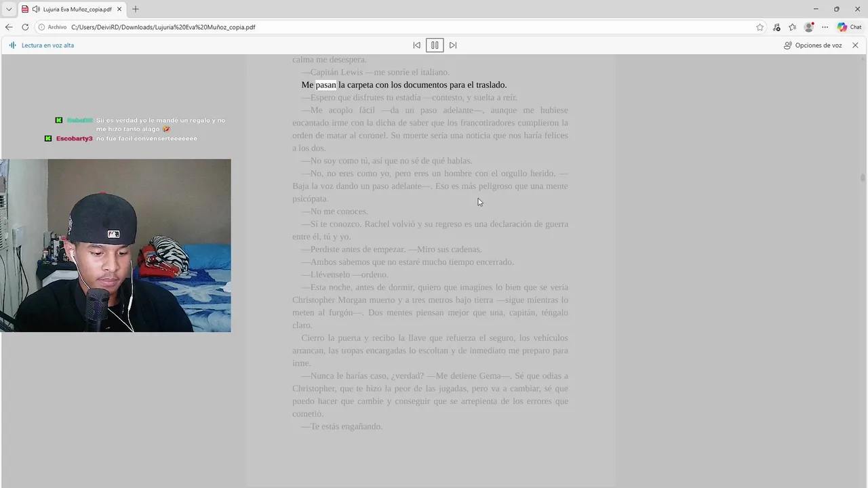
Task: Select the Lujuria Eva Muñoz_copia.pdf tab
Action: tap(72, 9)
